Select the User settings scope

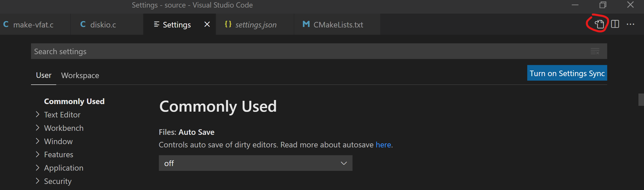44,75
